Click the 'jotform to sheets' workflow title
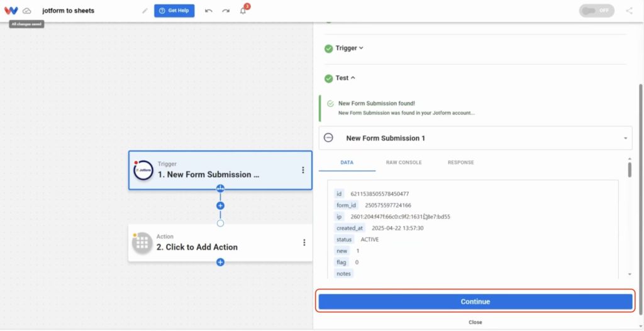644x331 pixels. [68, 11]
